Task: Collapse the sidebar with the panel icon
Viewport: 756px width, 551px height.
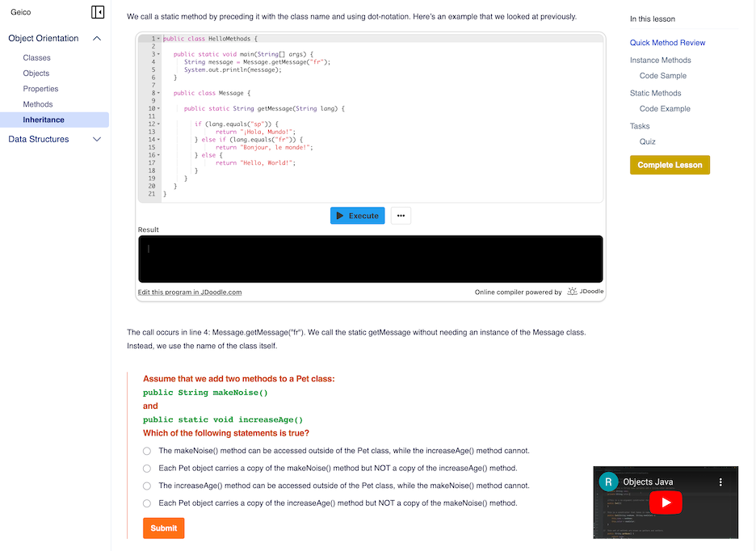Action: (x=98, y=12)
